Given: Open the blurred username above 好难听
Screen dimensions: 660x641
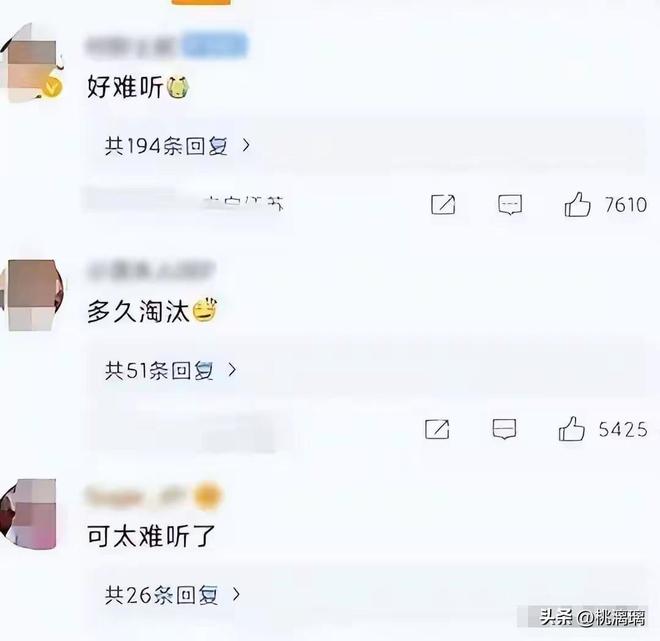Looking at the screenshot, I should click(x=132, y=46).
